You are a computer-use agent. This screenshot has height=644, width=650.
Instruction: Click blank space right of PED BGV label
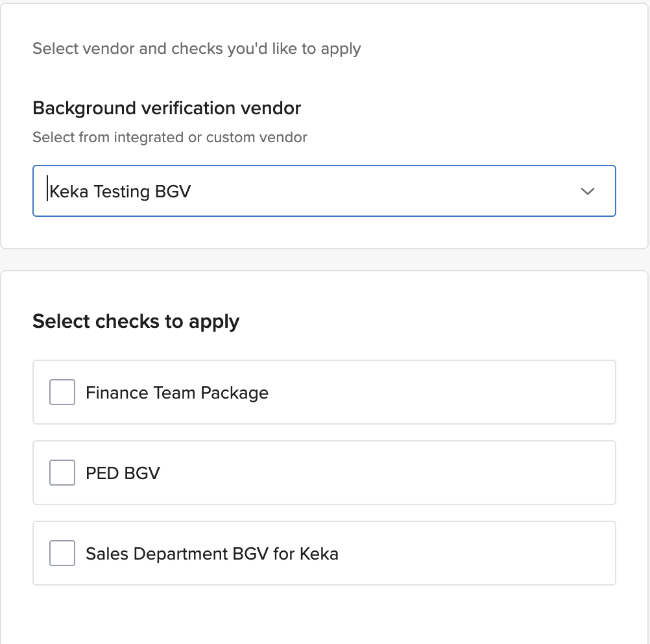pyautogui.click(x=389, y=473)
